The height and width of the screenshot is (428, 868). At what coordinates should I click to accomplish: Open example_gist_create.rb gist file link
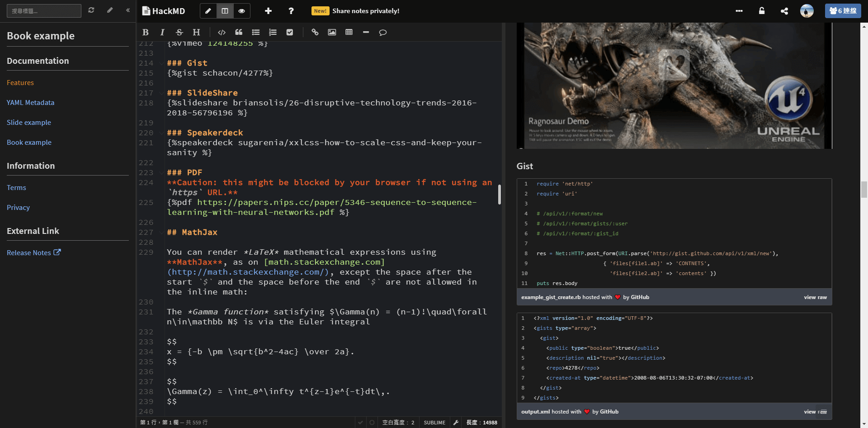pyautogui.click(x=551, y=297)
